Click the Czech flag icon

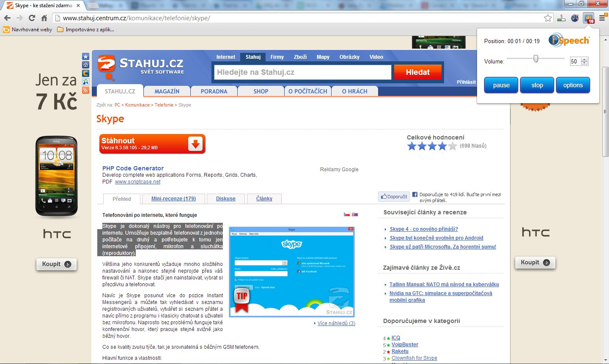347,214
